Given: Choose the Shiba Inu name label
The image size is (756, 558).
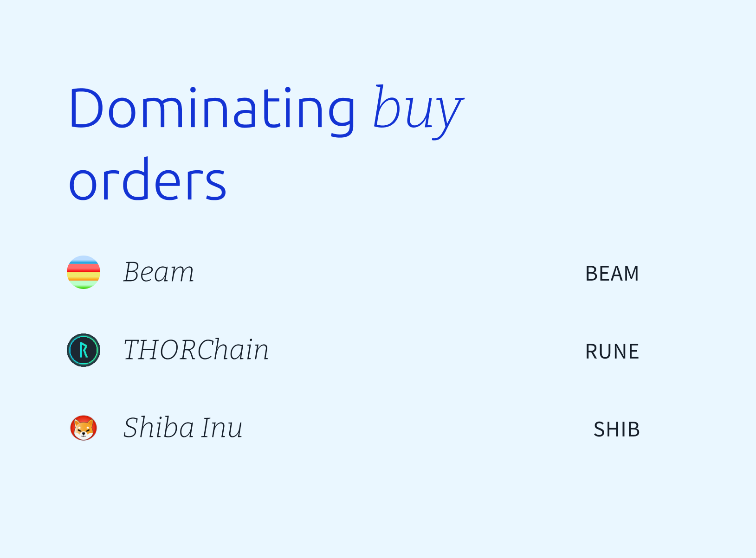Looking at the screenshot, I should click(x=183, y=428).
